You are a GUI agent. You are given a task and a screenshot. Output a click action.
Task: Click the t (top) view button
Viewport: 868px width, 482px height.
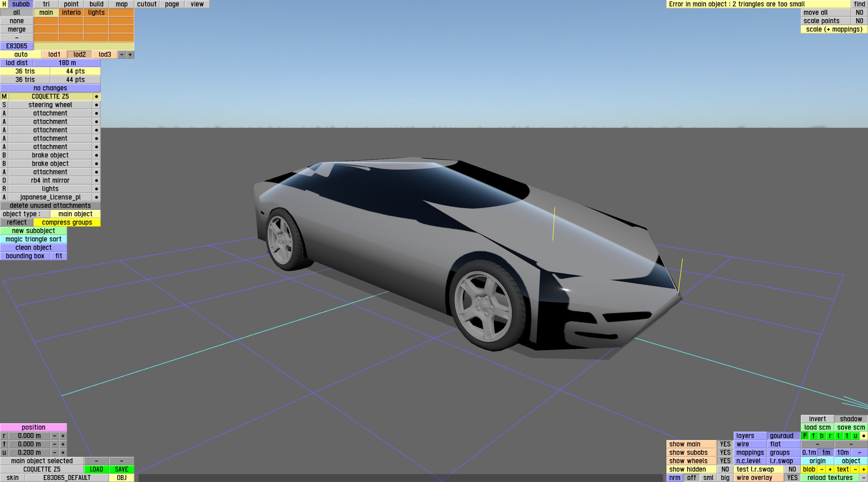(x=847, y=436)
